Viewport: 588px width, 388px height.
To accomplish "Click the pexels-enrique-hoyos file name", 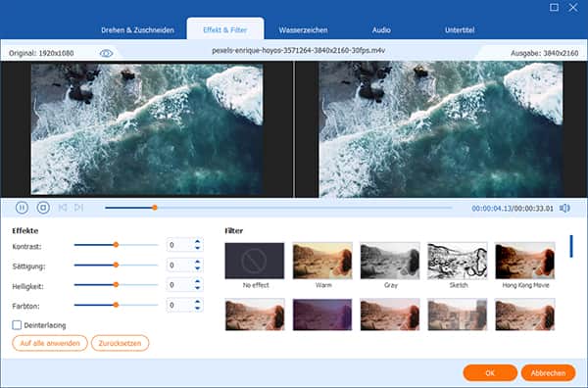I will [x=299, y=50].
